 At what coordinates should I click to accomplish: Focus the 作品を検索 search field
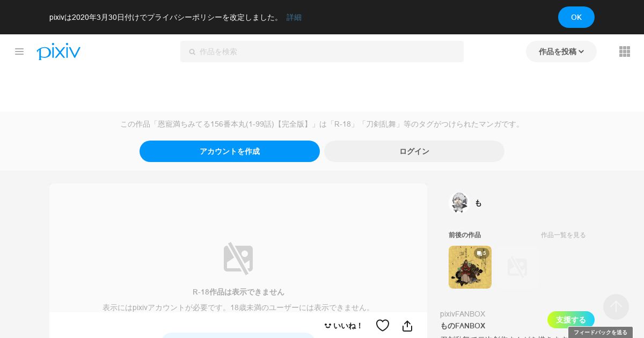tap(322, 52)
